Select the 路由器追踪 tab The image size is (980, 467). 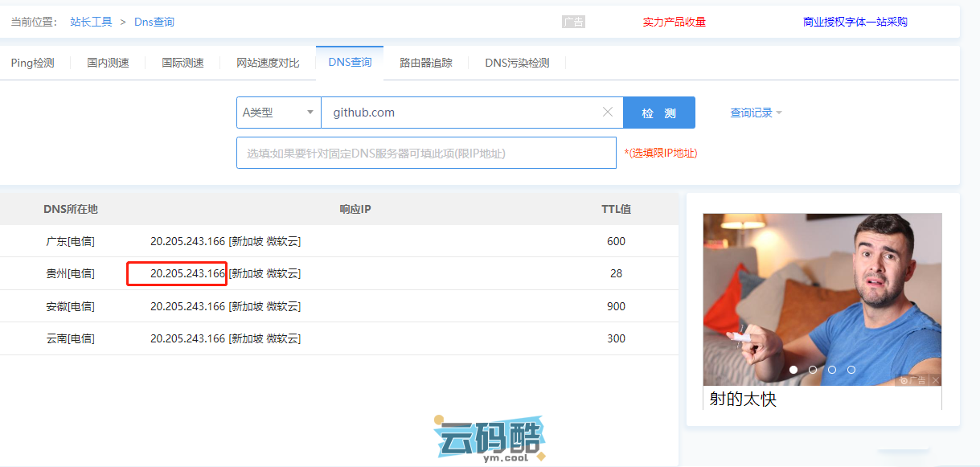point(426,63)
